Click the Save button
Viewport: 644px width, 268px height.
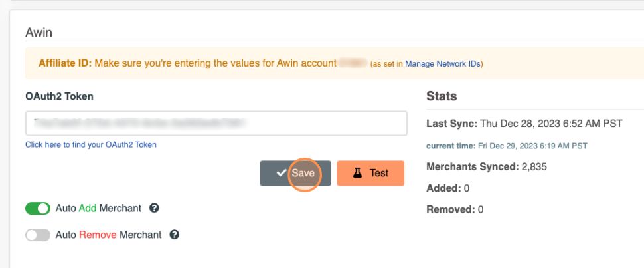click(295, 173)
